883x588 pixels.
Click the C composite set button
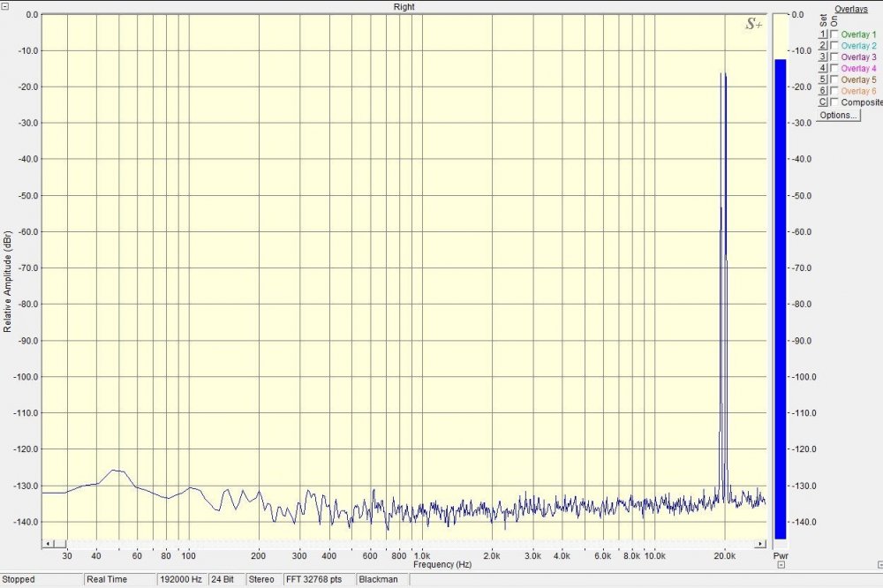[823, 102]
